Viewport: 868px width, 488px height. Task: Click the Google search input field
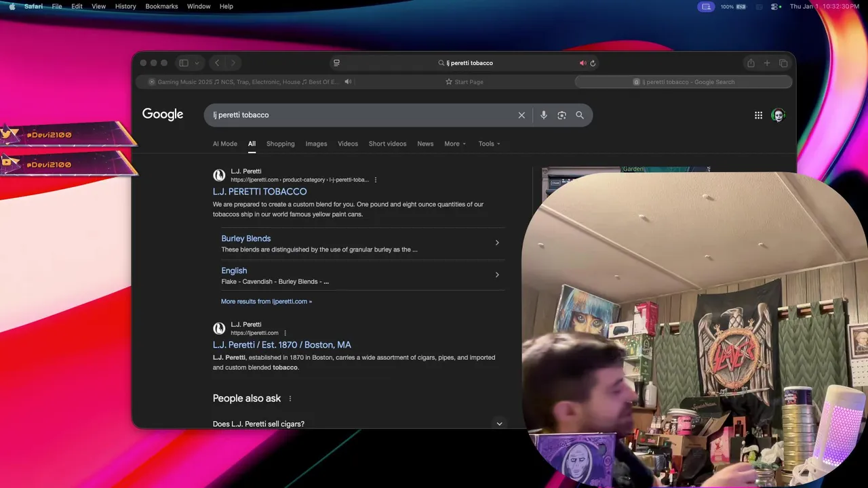pyautogui.click(x=363, y=115)
